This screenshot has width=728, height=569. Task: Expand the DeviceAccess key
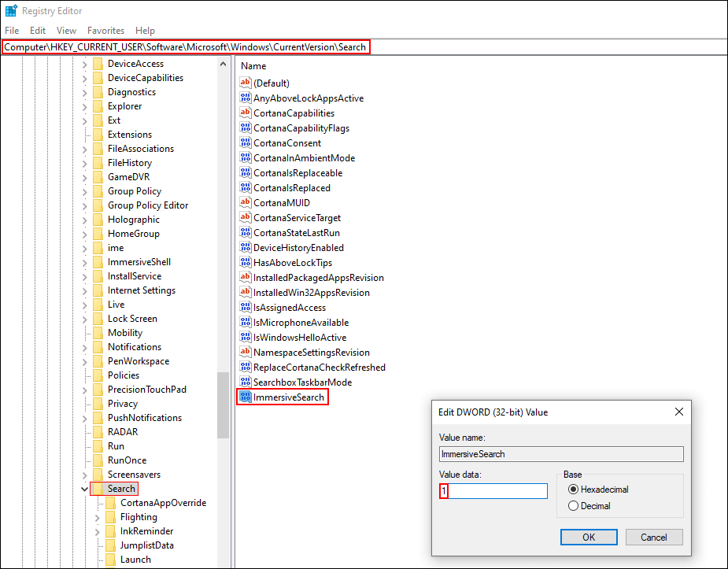tap(84, 64)
